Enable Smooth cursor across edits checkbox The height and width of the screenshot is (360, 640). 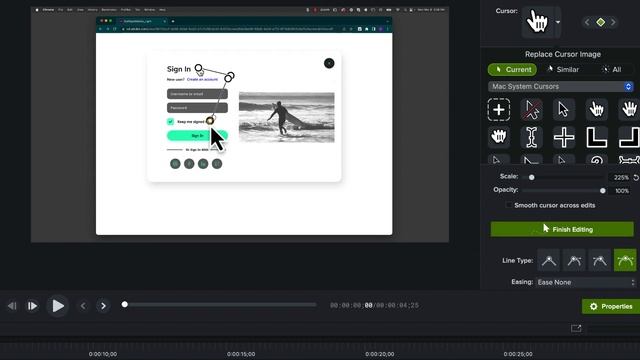508,205
